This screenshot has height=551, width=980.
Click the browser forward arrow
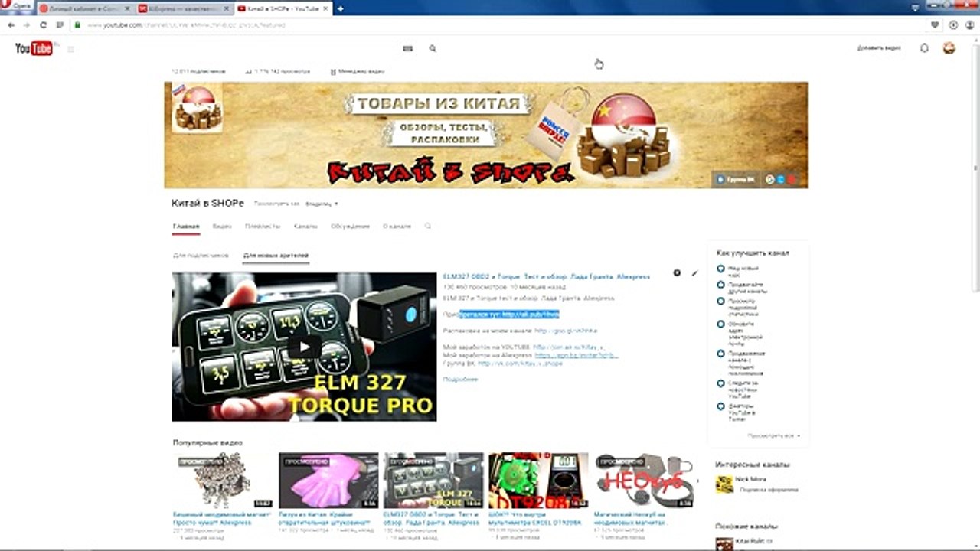pos(27,25)
